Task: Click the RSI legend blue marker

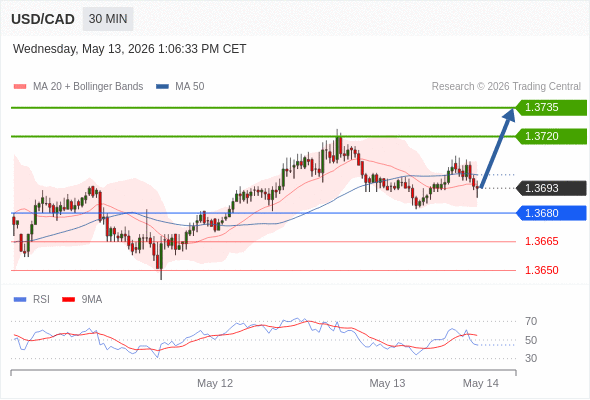Action: [x=20, y=300]
